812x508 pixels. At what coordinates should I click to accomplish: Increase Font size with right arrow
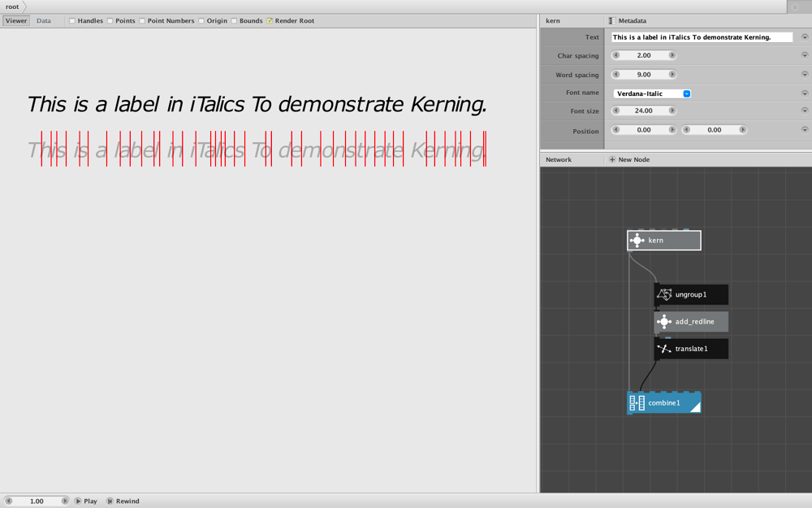point(672,111)
